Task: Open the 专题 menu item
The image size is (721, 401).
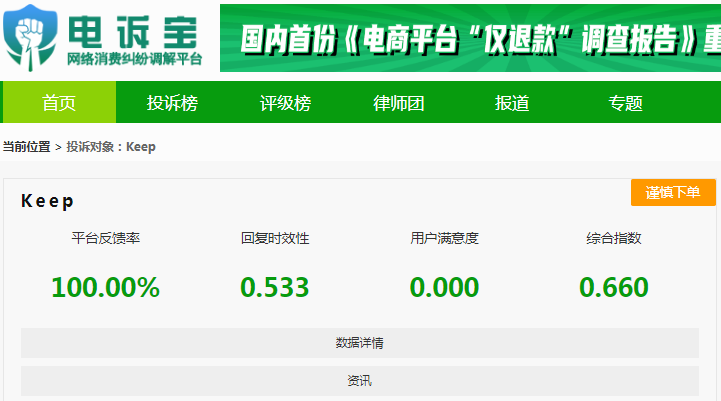Action: 625,103
